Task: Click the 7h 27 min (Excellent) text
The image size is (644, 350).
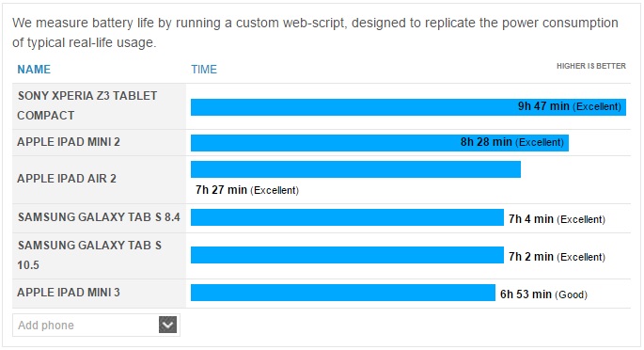Action: (x=247, y=190)
